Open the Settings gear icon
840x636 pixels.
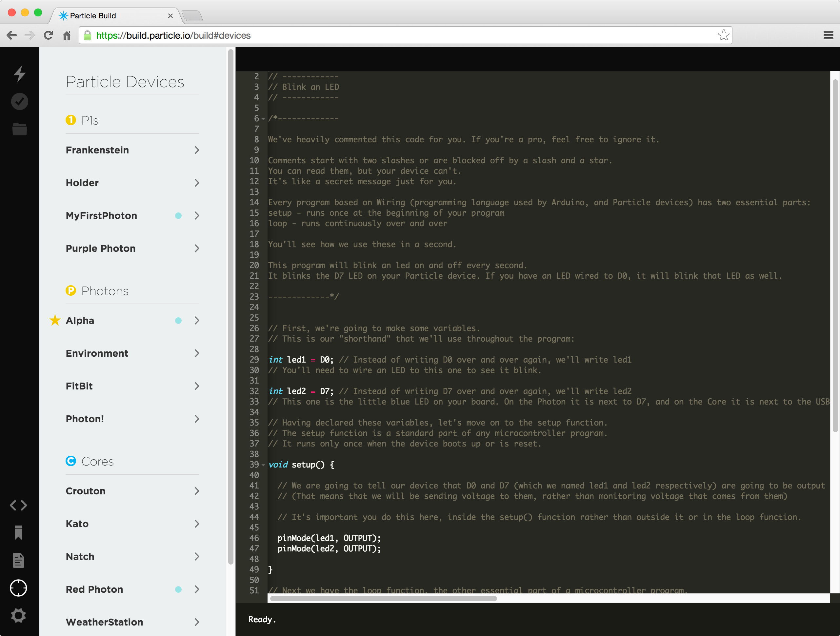click(x=18, y=615)
